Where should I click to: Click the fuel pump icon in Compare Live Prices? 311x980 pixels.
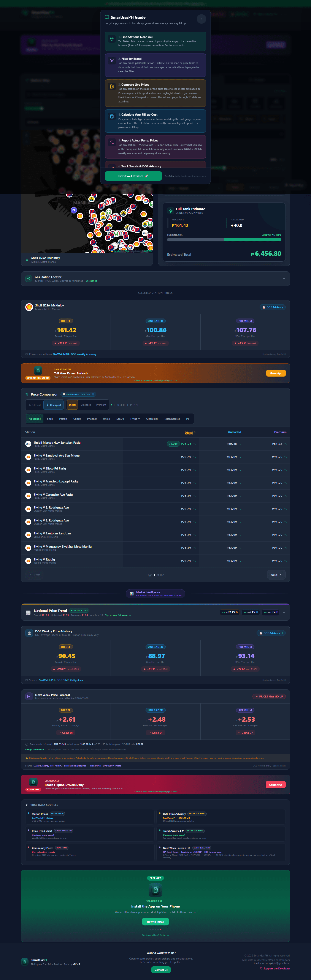click(112, 87)
